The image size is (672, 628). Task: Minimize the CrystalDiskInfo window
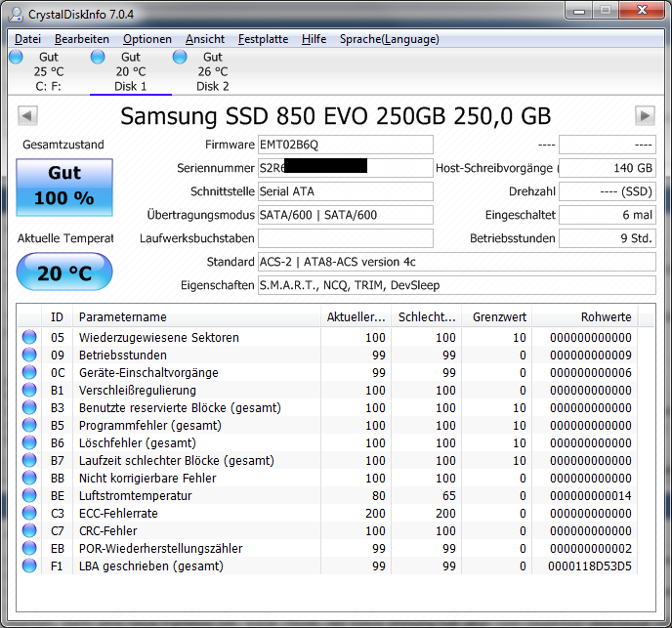coord(579,11)
